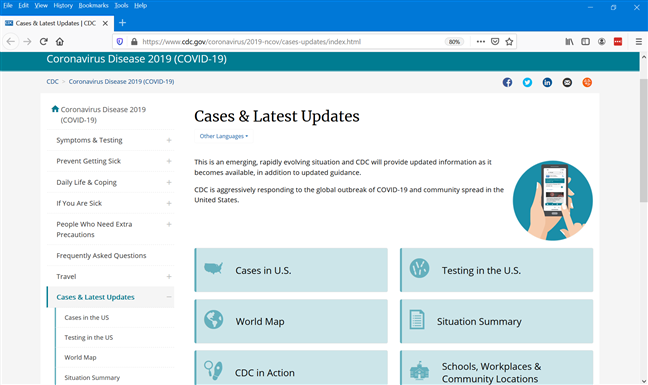Share page on LinkedIn
648x385 pixels.
click(x=547, y=82)
